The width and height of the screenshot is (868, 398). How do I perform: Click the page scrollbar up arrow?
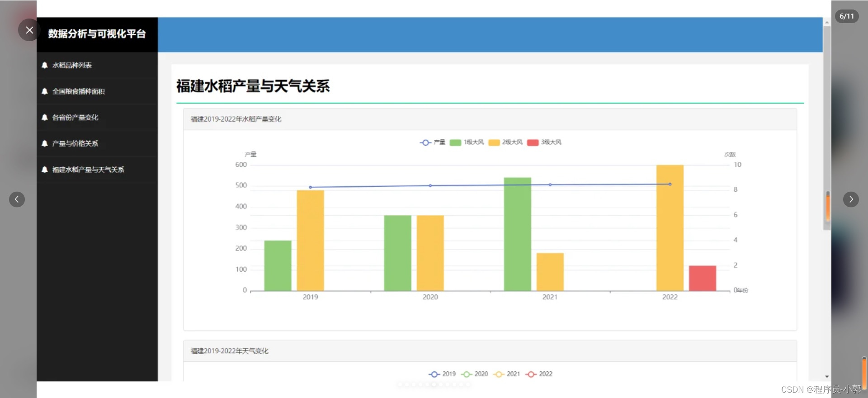tap(827, 22)
